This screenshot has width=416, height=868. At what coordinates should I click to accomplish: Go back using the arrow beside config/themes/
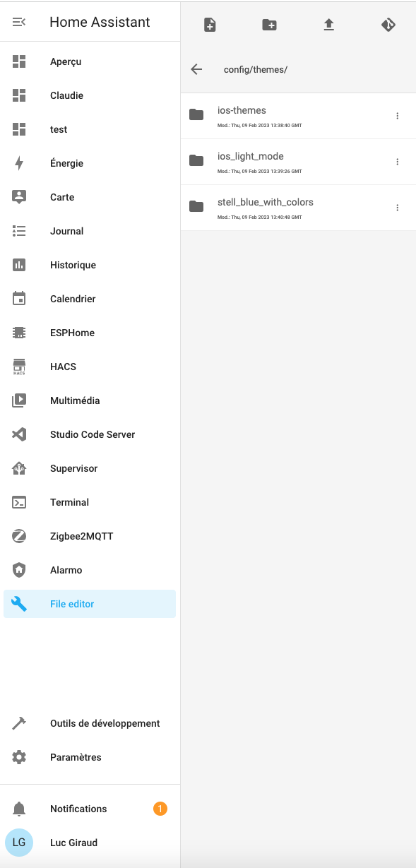click(196, 69)
